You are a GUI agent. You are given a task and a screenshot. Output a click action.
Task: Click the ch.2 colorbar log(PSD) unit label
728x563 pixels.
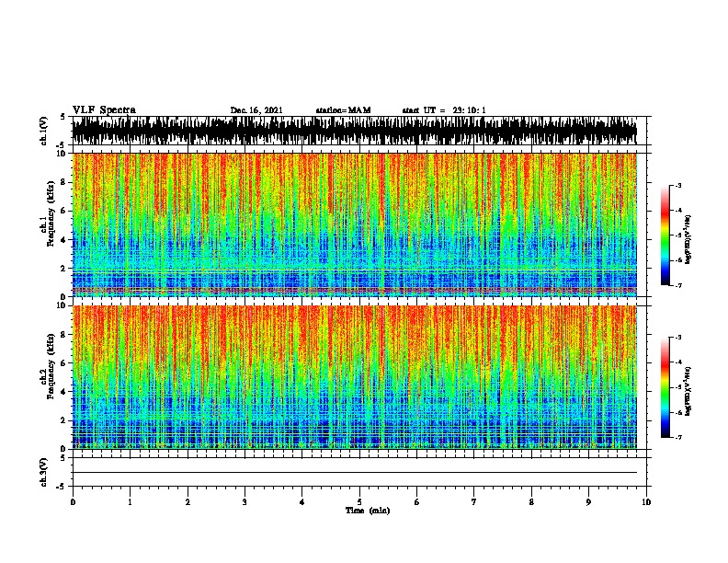click(688, 391)
